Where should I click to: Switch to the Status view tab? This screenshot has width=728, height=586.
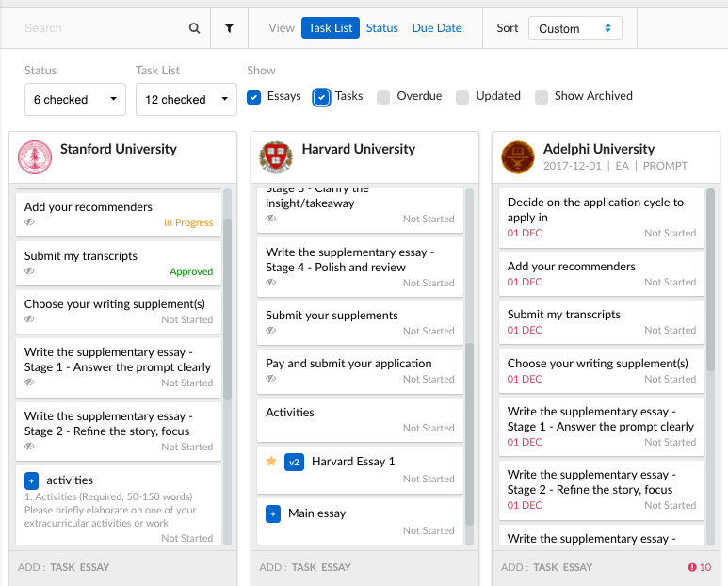pyautogui.click(x=382, y=28)
